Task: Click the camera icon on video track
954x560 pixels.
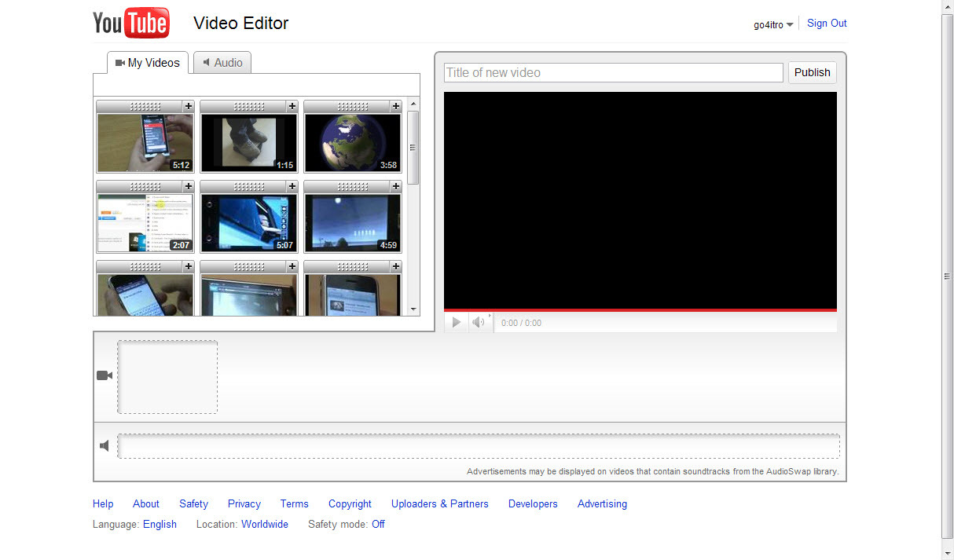Action: coord(105,375)
